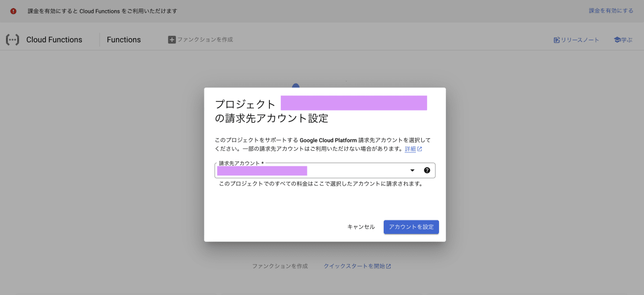Click the アカウントを設定 button
644x295 pixels.
411,227
